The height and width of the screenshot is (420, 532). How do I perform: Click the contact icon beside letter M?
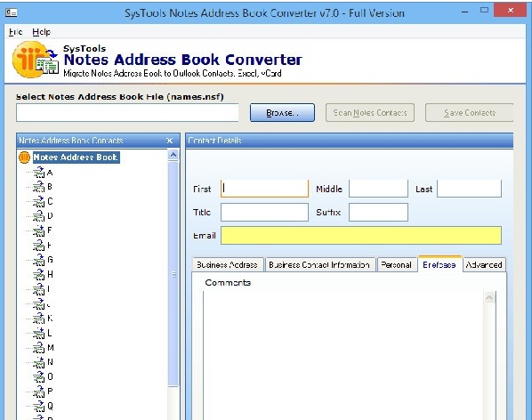[39, 347]
